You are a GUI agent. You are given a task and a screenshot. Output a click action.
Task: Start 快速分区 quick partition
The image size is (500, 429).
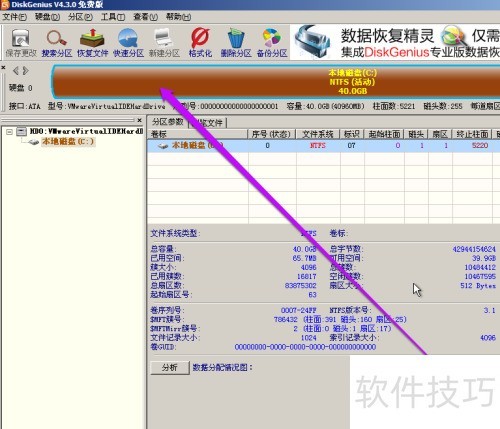[128, 43]
